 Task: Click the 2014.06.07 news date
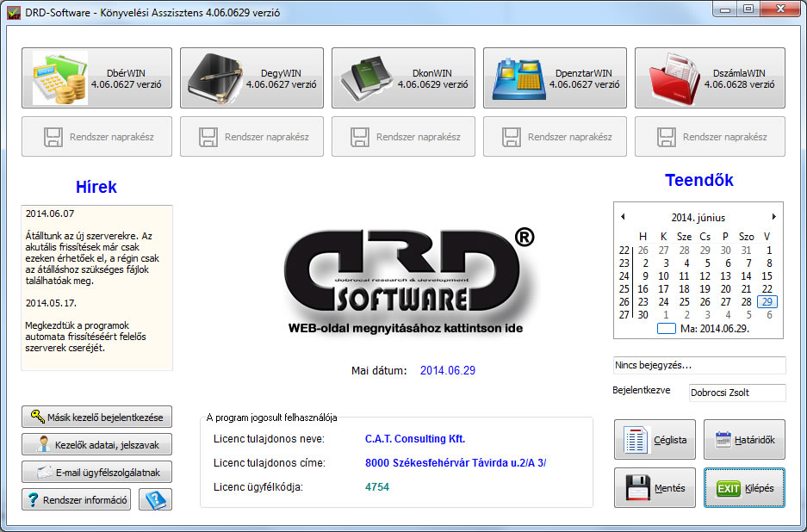pos(50,213)
